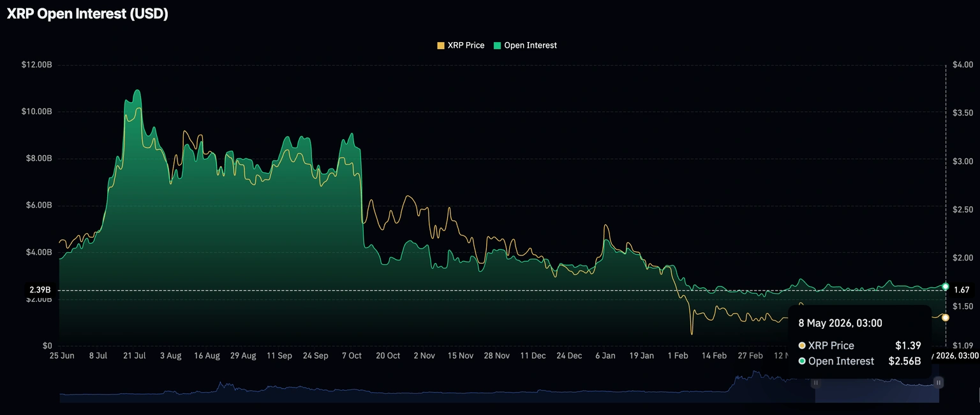The height and width of the screenshot is (415, 980).
Task: Click the 8 Jul date label
Action: coord(98,356)
